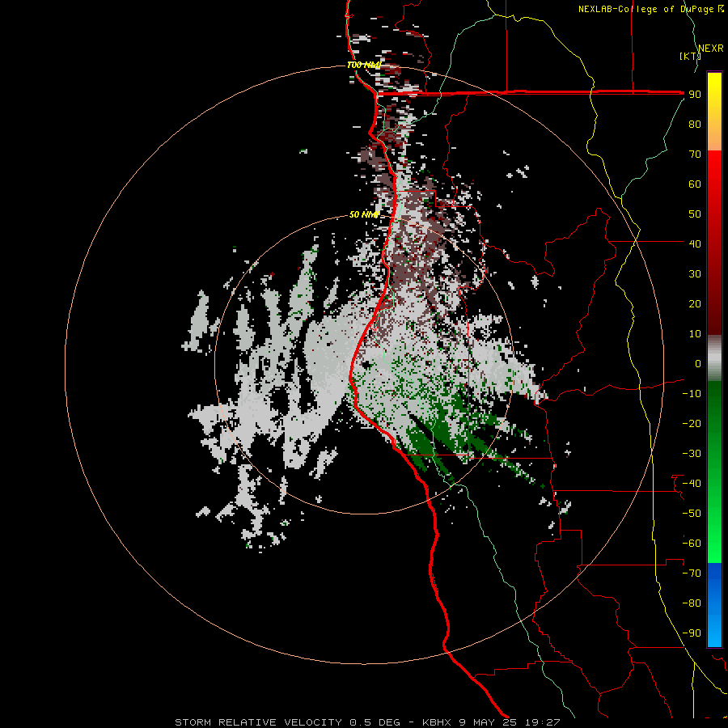Screen dimensions: 728x728
Task: Click the KBHX radar site identifier
Action: (x=437, y=722)
